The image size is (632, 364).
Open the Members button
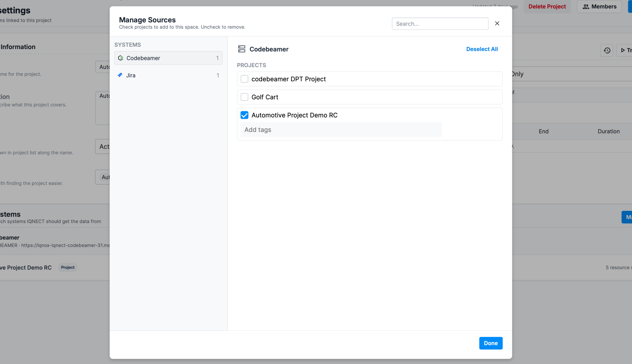599,6
